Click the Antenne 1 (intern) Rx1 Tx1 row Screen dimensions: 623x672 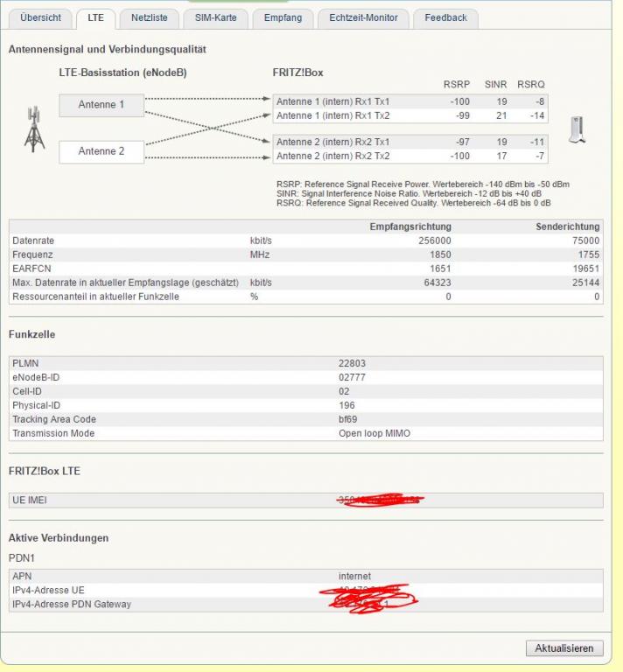coord(410,102)
